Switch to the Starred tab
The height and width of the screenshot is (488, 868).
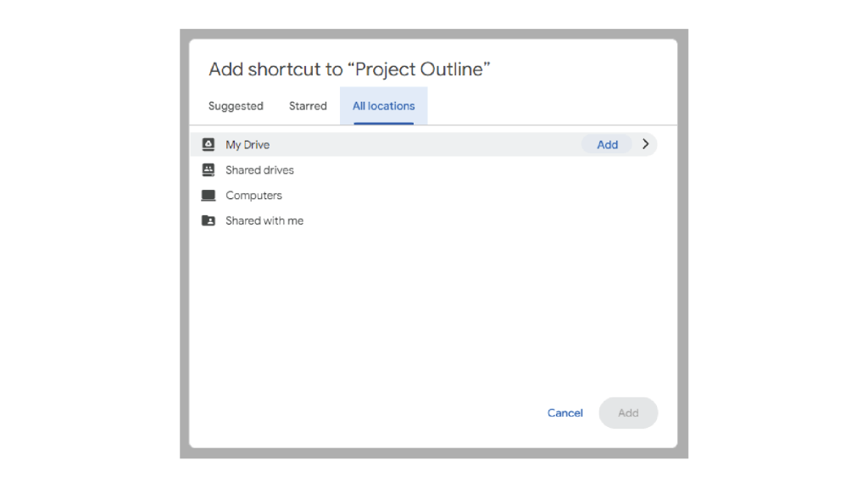[308, 105]
